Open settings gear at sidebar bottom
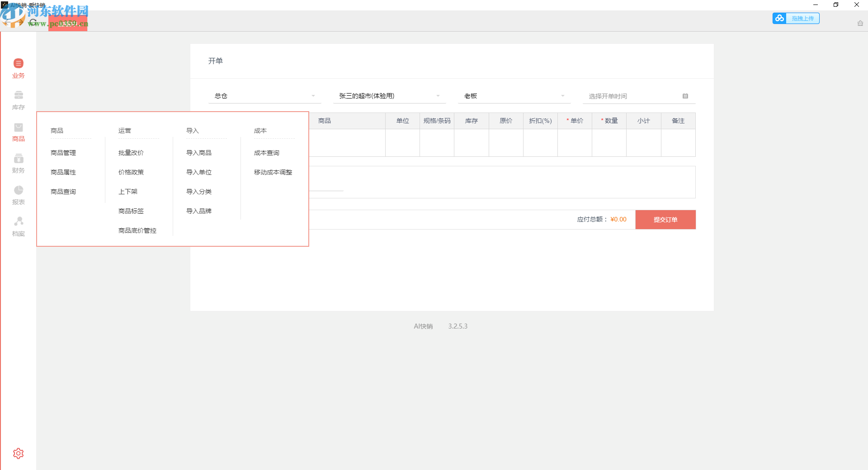This screenshot has width=868, height=470. [x=18, y=453]
